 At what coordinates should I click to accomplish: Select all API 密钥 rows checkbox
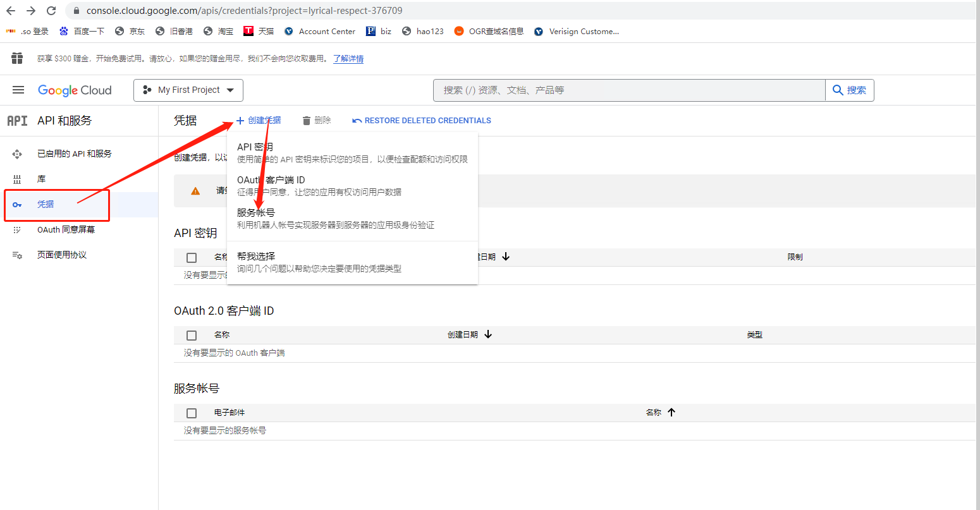point(192,257)
